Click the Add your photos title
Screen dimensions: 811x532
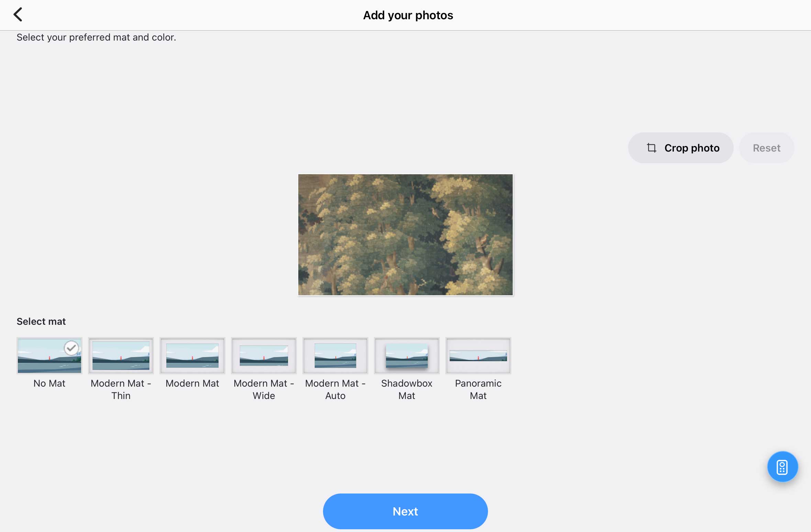408,15
